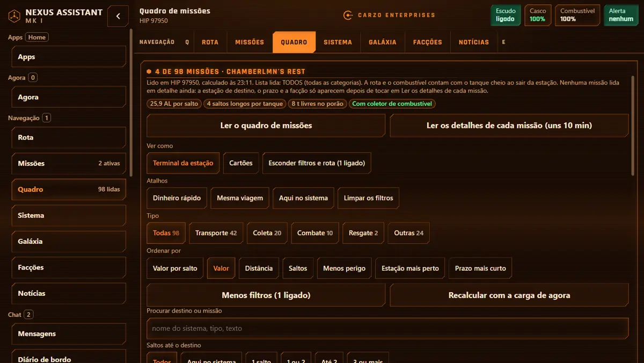Hide filters and route panel

[317, 163]
